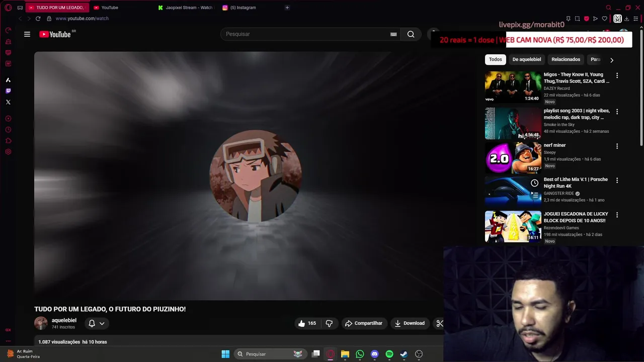Click the Opera ad-blocker shield icon
This screenshot has height=362, width=644.
[586, 19]
